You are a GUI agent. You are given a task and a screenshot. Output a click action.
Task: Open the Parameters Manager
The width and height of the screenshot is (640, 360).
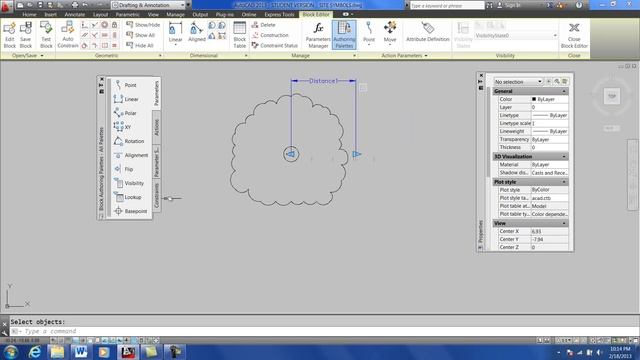click(318, 35)
